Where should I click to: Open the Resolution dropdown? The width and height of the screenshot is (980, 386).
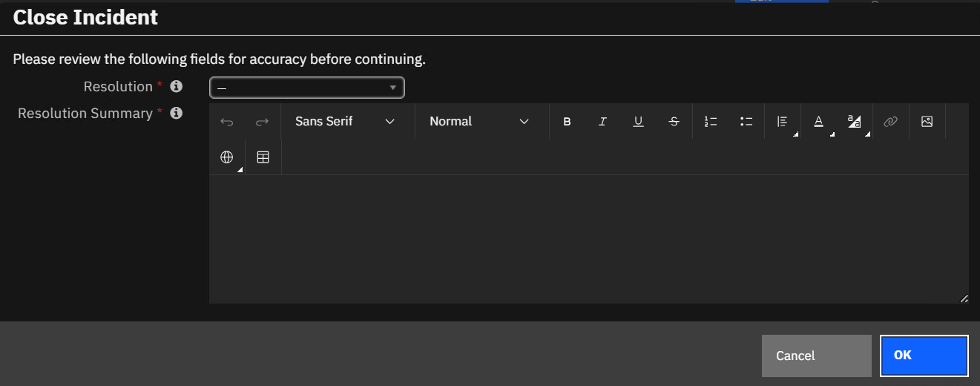click(x=307, y=88)
